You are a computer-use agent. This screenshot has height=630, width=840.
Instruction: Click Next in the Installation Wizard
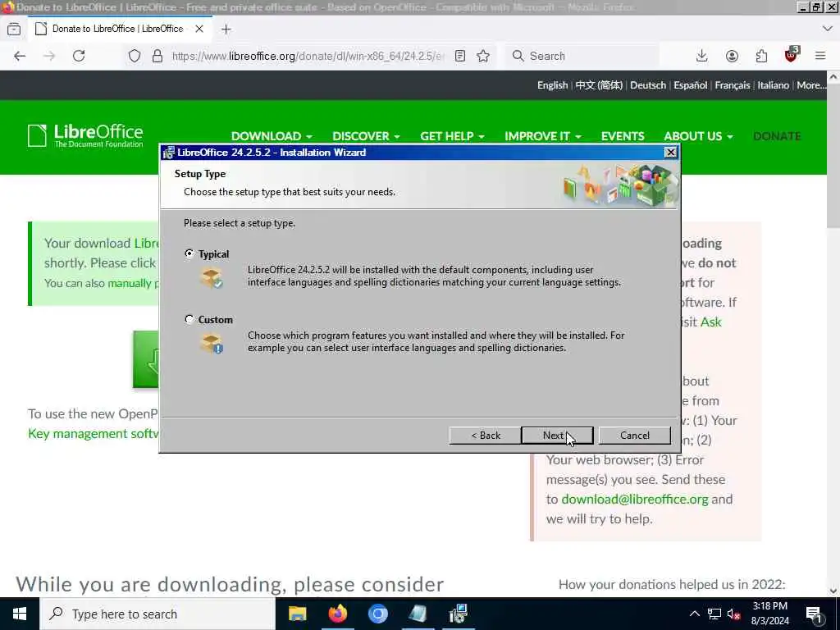557,435
